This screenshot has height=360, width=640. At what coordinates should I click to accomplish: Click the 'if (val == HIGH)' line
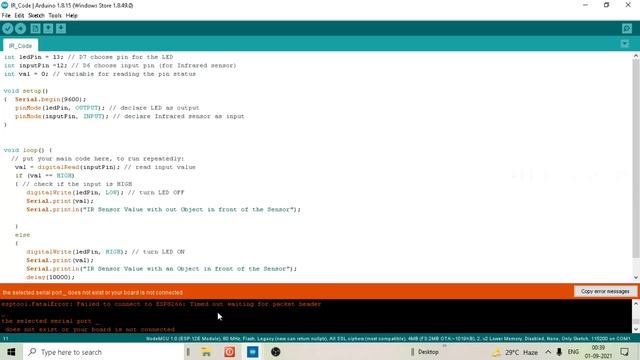tap(45, 176)
